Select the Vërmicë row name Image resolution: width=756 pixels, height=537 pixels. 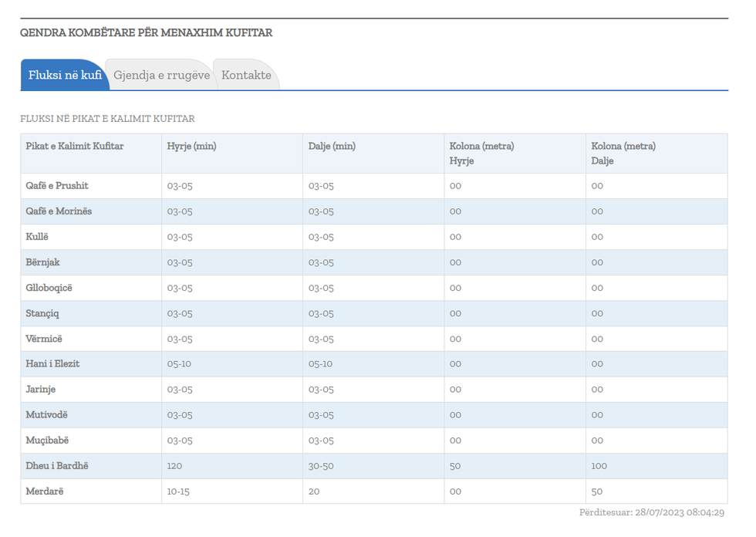coord(44,339)
